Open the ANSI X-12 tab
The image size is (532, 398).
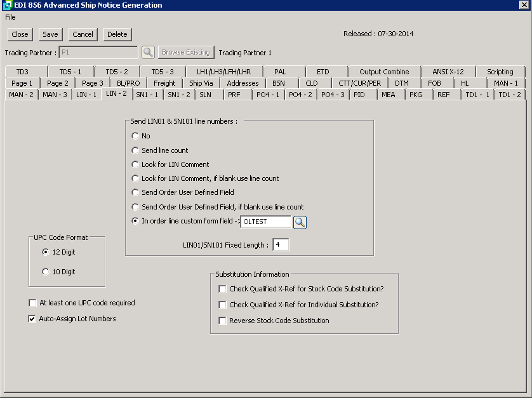448,72
